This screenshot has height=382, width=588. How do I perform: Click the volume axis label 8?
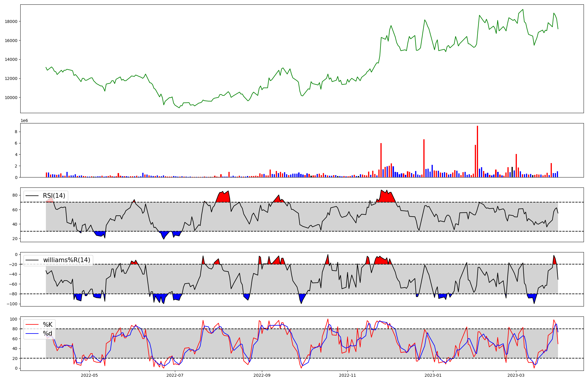click(x=16, y=132)
